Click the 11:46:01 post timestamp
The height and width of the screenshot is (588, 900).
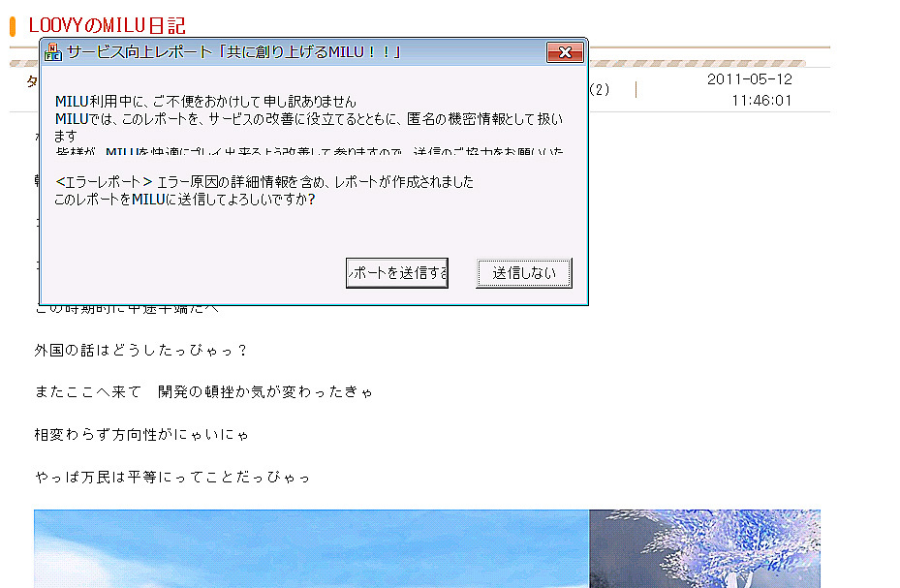pyautogui.click(x=761, y=100)
